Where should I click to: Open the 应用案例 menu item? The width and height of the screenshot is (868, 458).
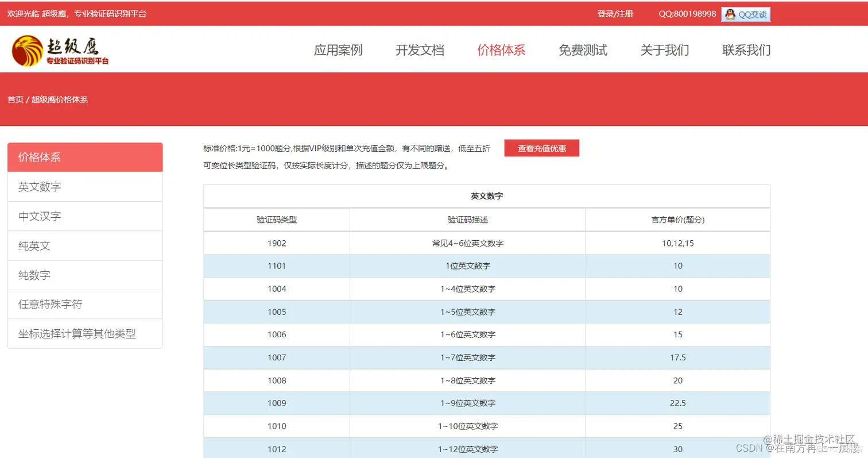(338, 50)
